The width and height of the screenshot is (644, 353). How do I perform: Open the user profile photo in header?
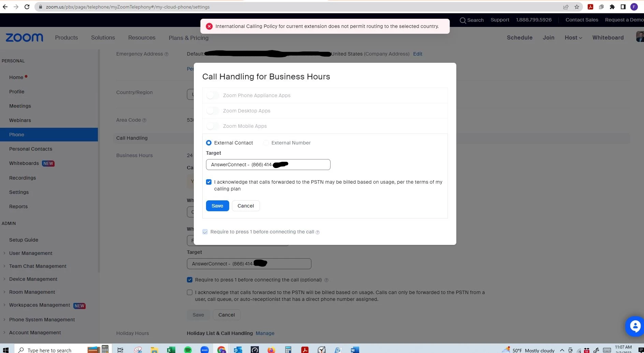click(x=640, y=36)
